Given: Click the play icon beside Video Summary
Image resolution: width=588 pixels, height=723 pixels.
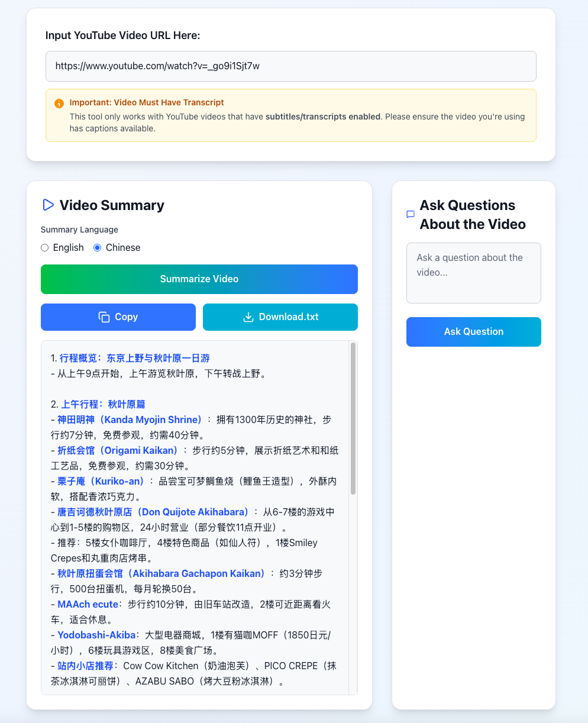Looking at the screenshot, I should (x=48, y=205).
